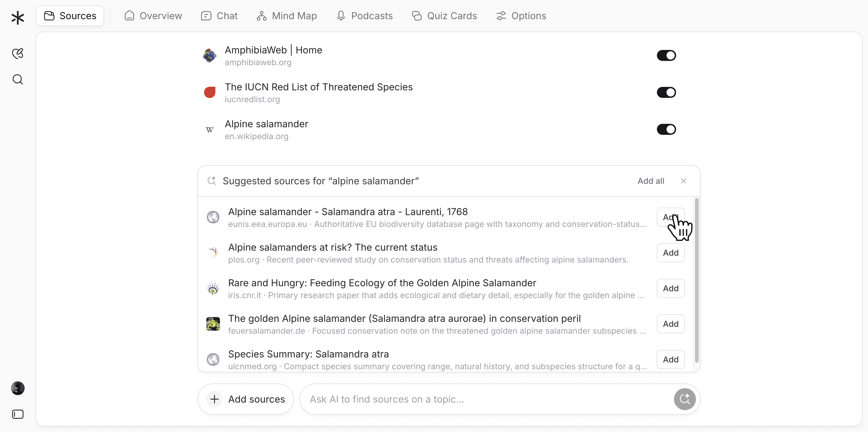Click the feuersalamander.de thumbnail icon

pos(213,324)
